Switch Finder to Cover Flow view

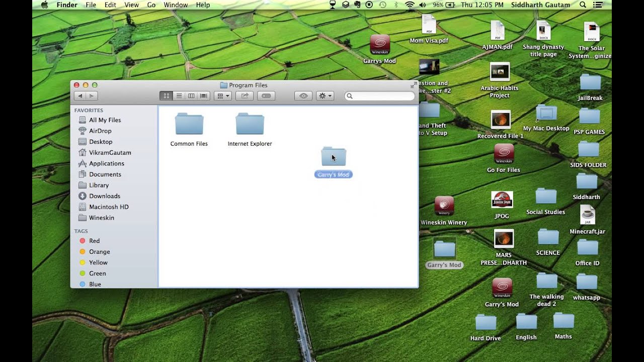point(204,96)
